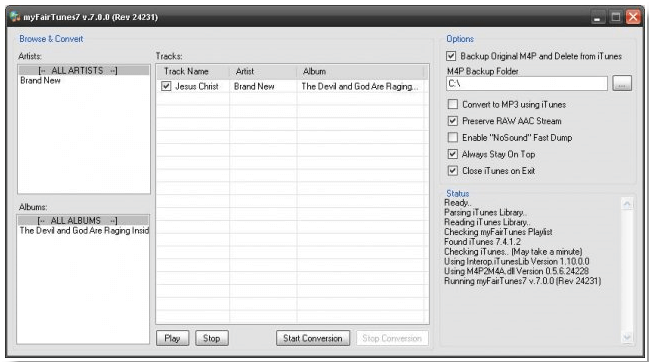
Task: Click the Play button
Action: point(172,338)
